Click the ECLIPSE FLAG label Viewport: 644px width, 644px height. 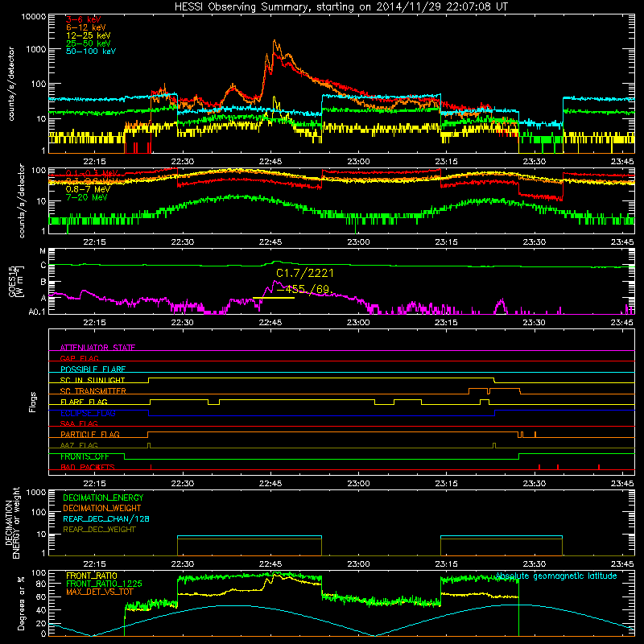(88, 413)
